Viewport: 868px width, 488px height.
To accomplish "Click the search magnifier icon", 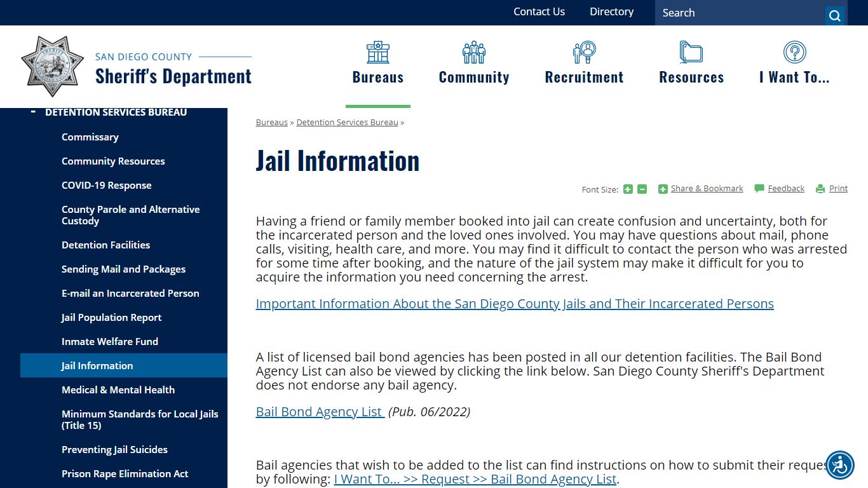I will [x=836, y=16].
